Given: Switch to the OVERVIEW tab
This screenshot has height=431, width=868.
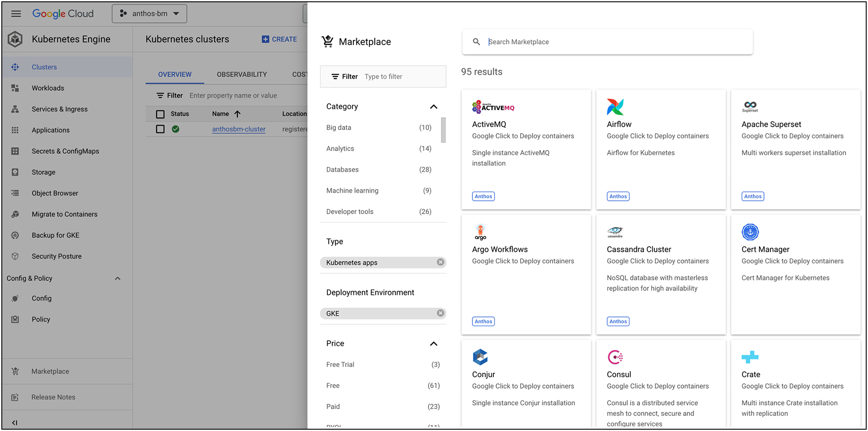Looking at the screenshot, I should pos(175,74).
